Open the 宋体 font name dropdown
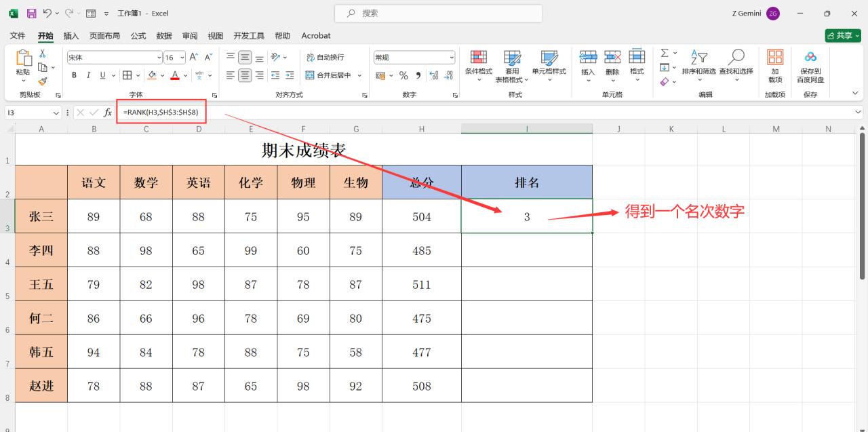Image resolution: width=868 pixels, height=432 pixels. 159,58
